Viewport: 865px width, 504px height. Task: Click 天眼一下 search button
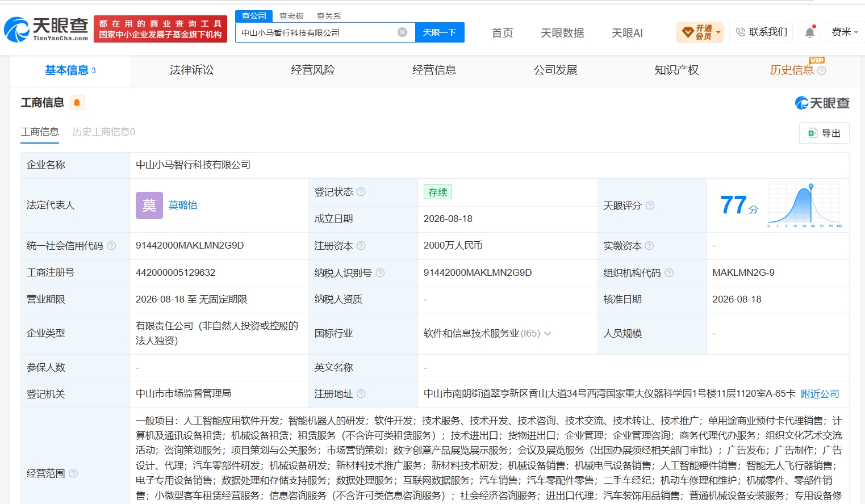point(440,32)
